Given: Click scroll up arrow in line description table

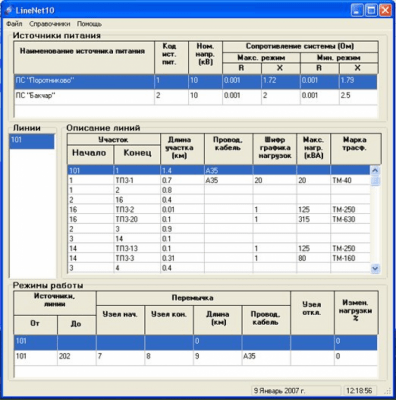Looking at the screenshot, I should pos(375,171).
